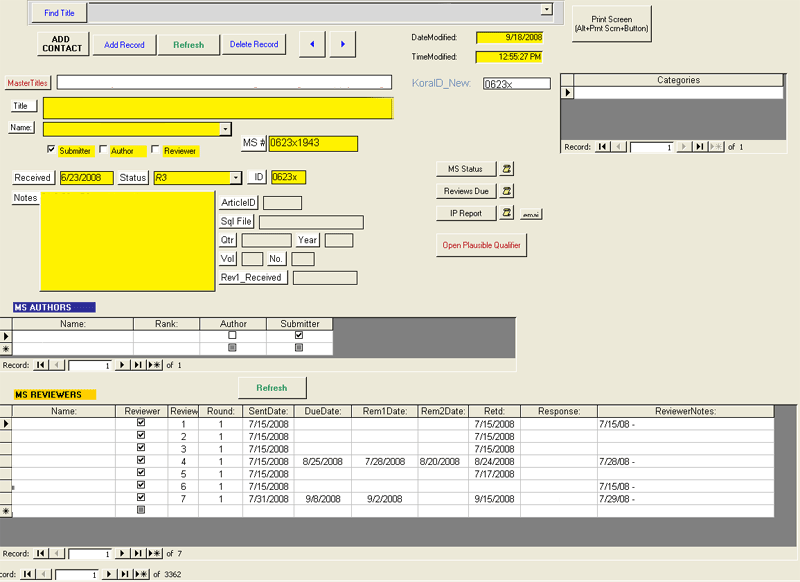Go to previous record in MS Authors navigator

pos(57,365)
